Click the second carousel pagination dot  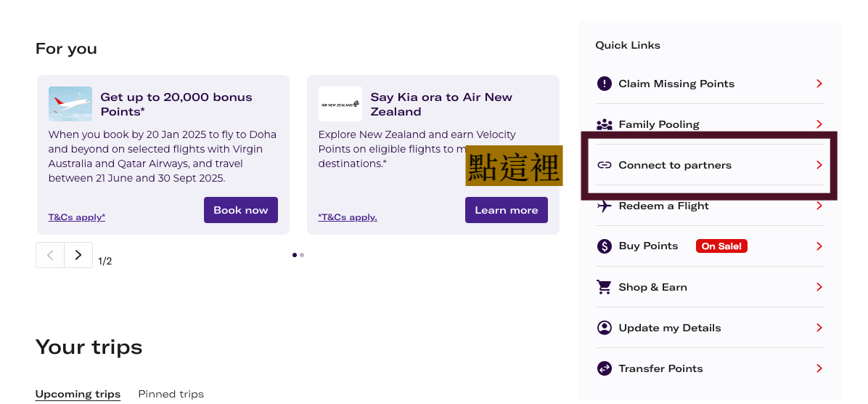[302, 255]
